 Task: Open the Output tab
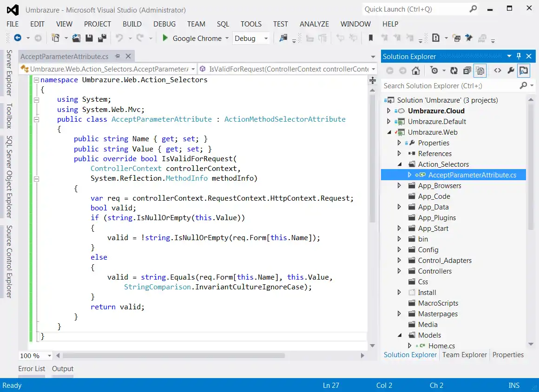pos(63,369)
